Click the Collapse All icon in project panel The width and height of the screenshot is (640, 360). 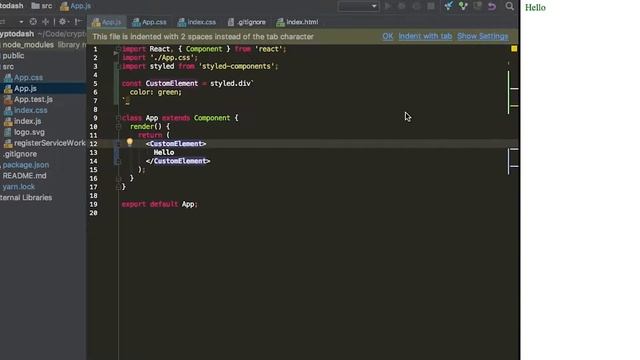pos(46,22)
